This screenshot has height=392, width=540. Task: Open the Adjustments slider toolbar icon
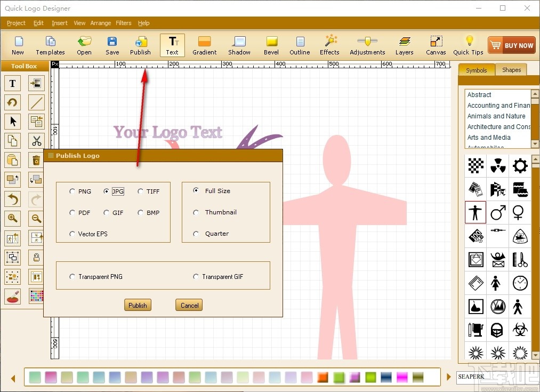[x=367, y=45]
